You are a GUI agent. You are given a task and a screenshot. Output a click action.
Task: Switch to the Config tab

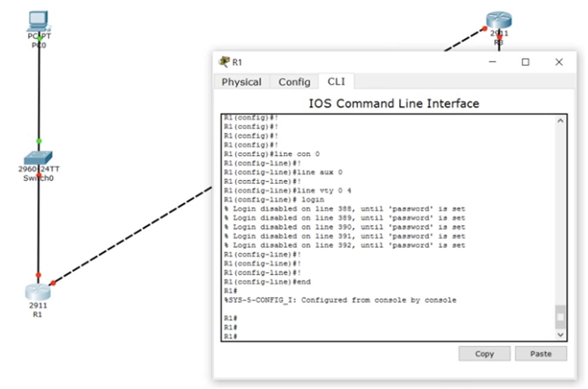pyautogui.click(x=295, y=82)
